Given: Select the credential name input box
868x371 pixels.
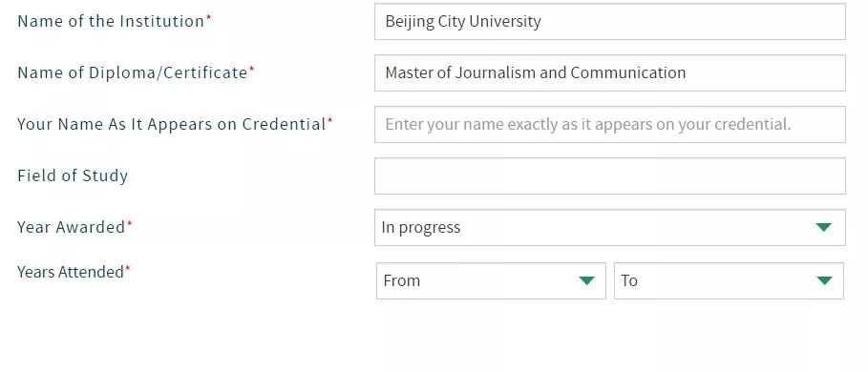Looking at the screenshot, I should 610,124.
